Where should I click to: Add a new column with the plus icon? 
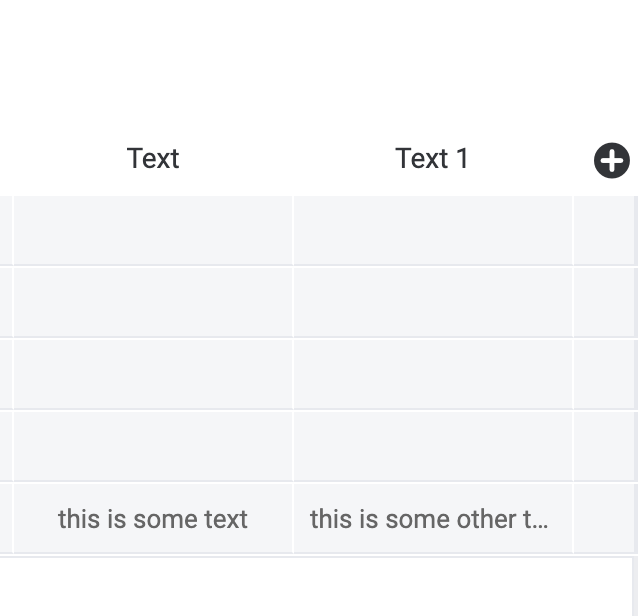612,160
